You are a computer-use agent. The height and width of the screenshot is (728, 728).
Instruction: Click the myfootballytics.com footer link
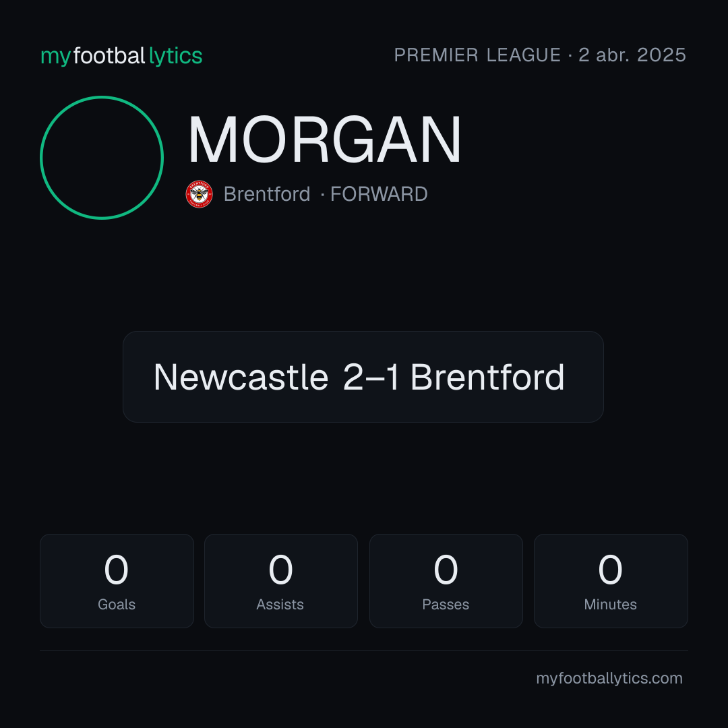click(609, 678)
